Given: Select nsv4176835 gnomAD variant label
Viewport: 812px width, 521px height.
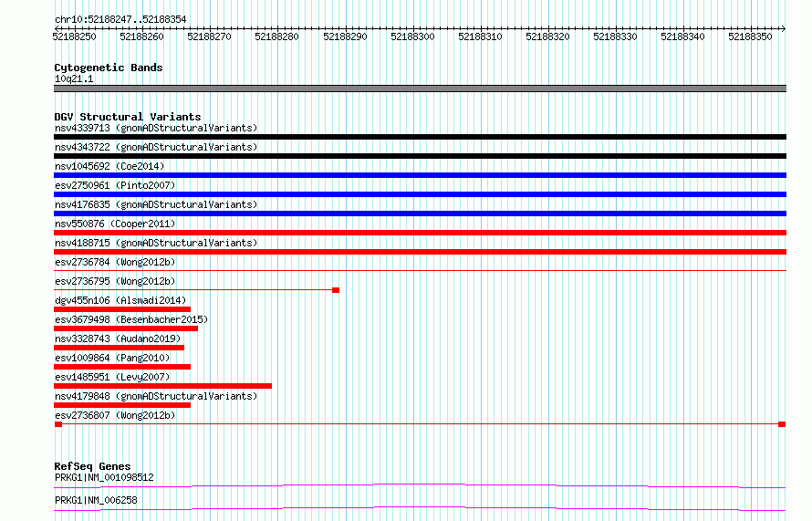Looking at the screenshot, I should 156,204.
